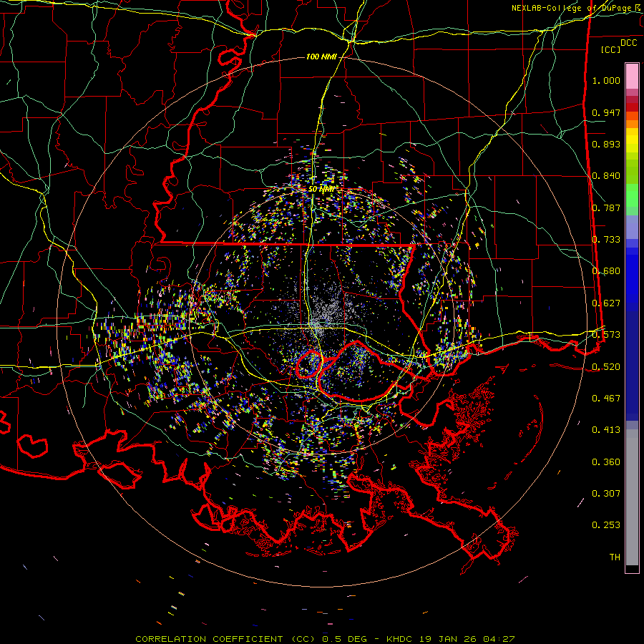Click the 0.680 scale value
This screenshot has width=644, height=644.
click(x=606, y=271)
